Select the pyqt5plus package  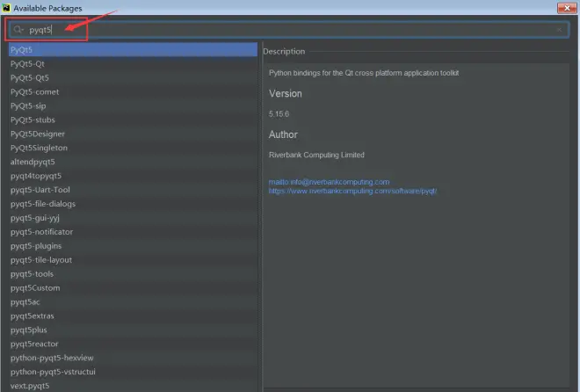(133, 330)
